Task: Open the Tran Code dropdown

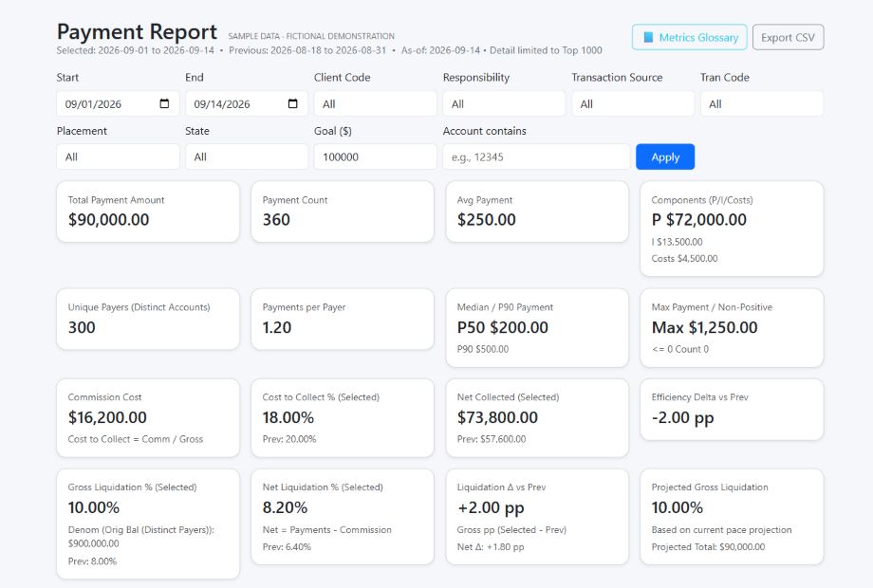Action: point(761,103)
